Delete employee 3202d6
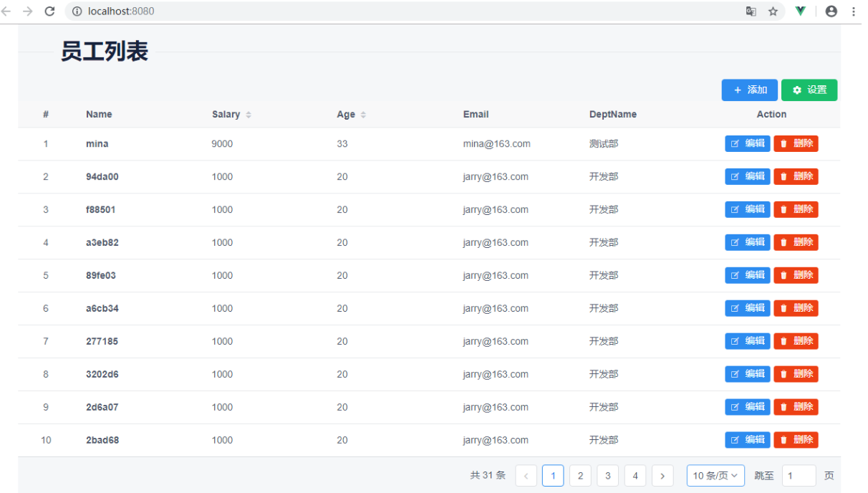868x493 pixels. 796,374
